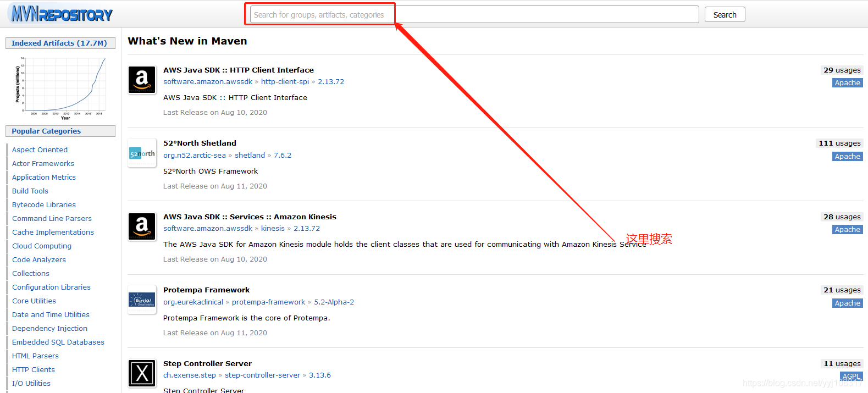This screenshot has width=868, height=393.
Task: Click Apache license tag for Amazon Kinesis
Action: [x=847, y=230]
